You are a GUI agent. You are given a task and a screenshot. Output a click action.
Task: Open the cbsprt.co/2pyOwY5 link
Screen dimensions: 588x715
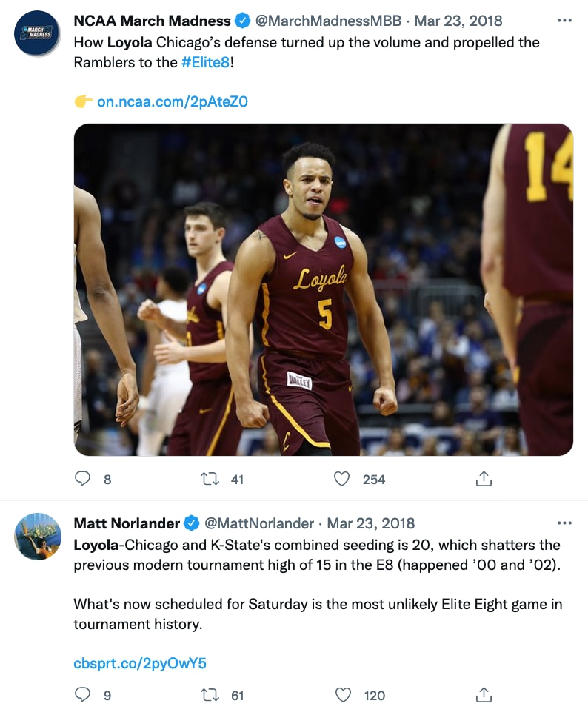point(139,663)
